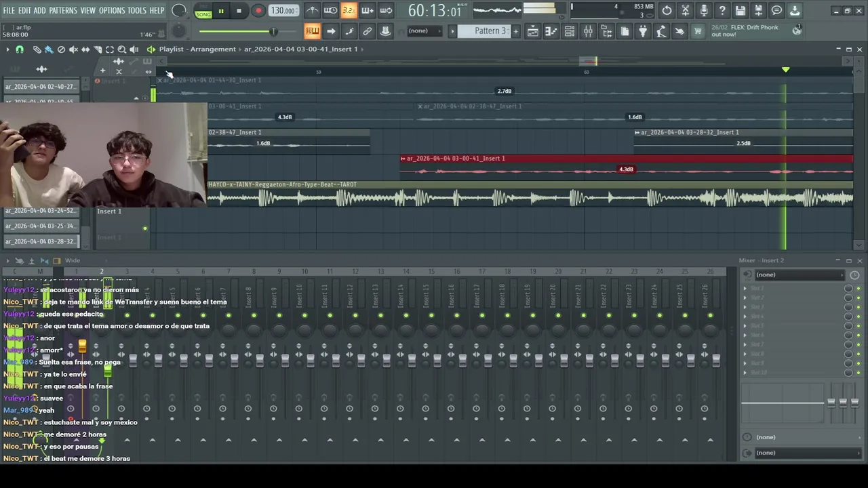The image size is (868, 488).
Task: Open the plugin picker plug icon
Action: point(643,31)
